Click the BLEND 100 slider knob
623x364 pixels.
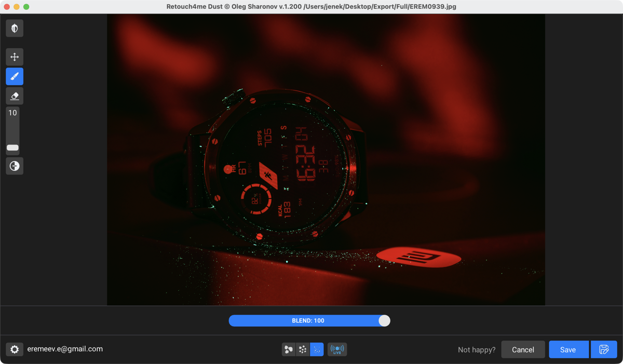pyautogui.click(x=384, y=321)
